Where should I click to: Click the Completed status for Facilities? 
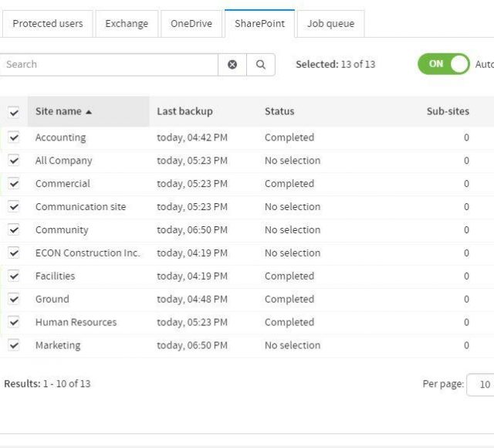289,277
